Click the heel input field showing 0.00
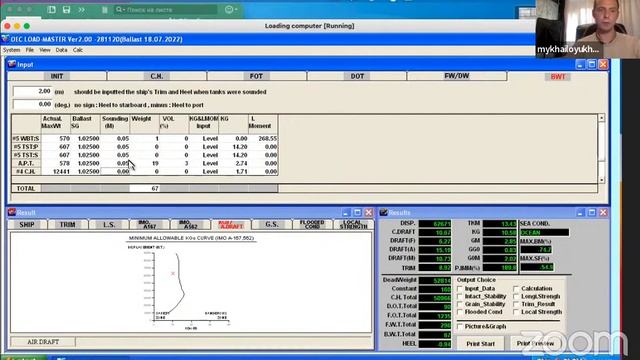The height and width of the screenshot is (360, 640). click(x=32, y=104)
